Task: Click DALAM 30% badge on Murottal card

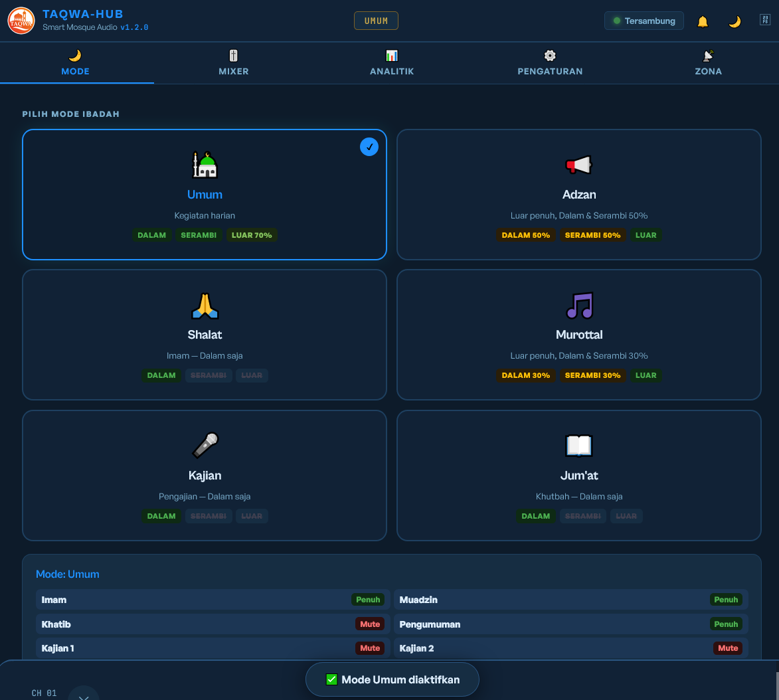Action: 525,375
